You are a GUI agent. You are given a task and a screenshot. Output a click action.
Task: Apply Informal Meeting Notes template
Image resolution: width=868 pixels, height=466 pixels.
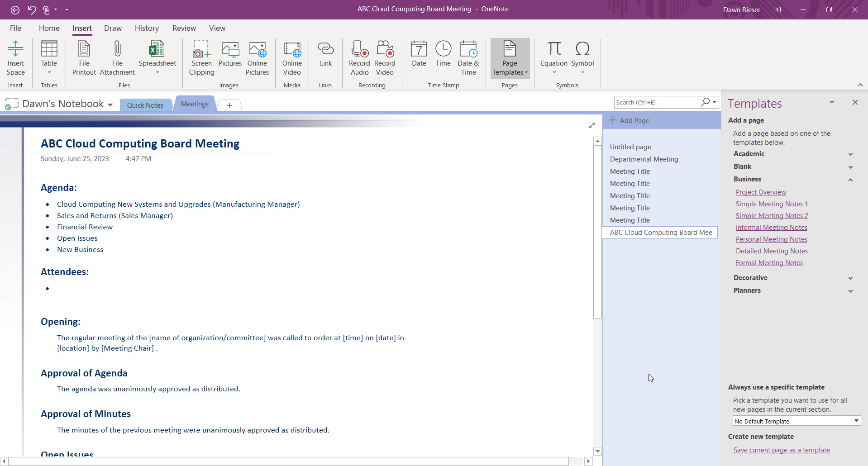pyautogui.click(x=771, y=228)
